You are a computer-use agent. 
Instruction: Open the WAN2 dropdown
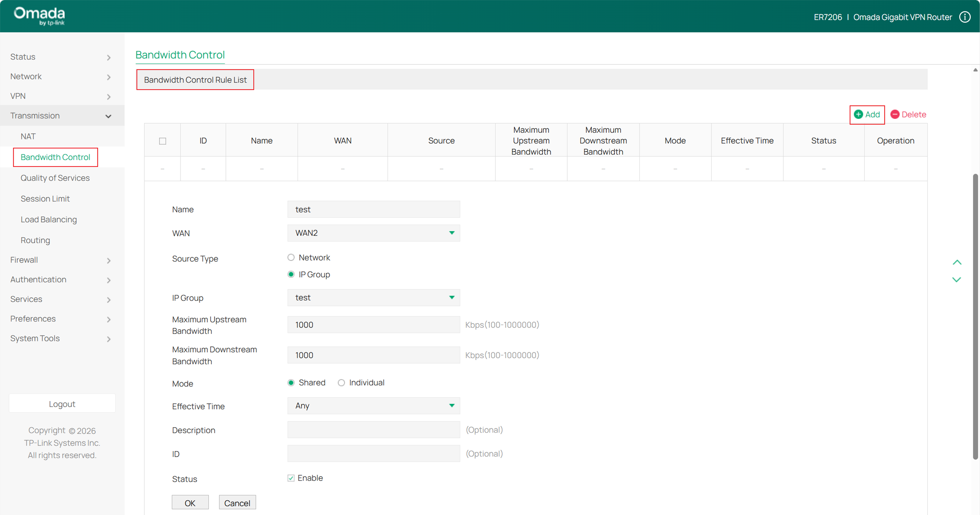(x=373, y=233)
